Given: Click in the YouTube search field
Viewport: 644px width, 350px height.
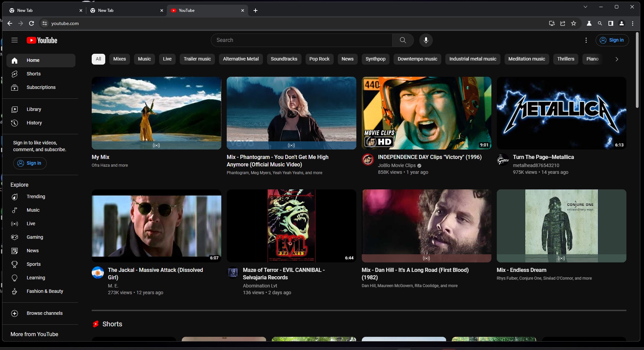Looking at the screenshot, I should pos(302,40).
